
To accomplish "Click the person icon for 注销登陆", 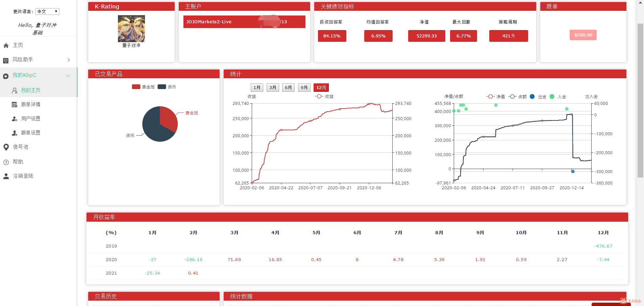I will pos(6,176).
